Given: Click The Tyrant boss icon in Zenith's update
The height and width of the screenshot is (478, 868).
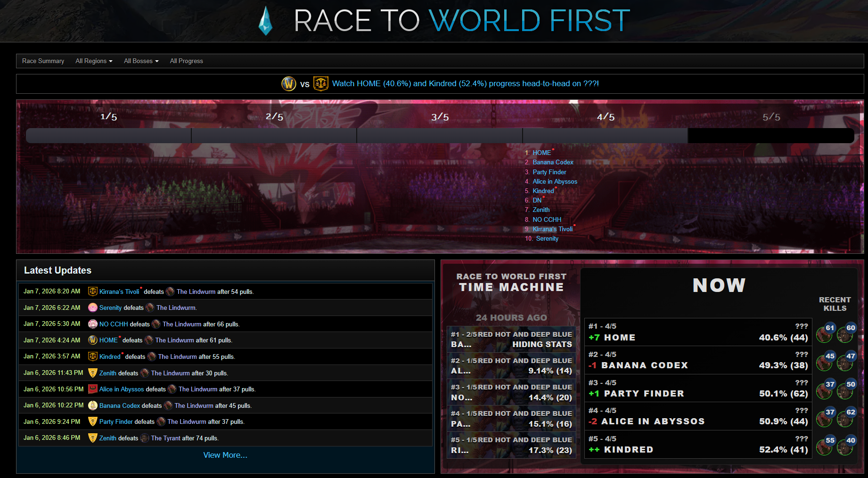Looking at the screenshot, I should (x=145, y=438).
